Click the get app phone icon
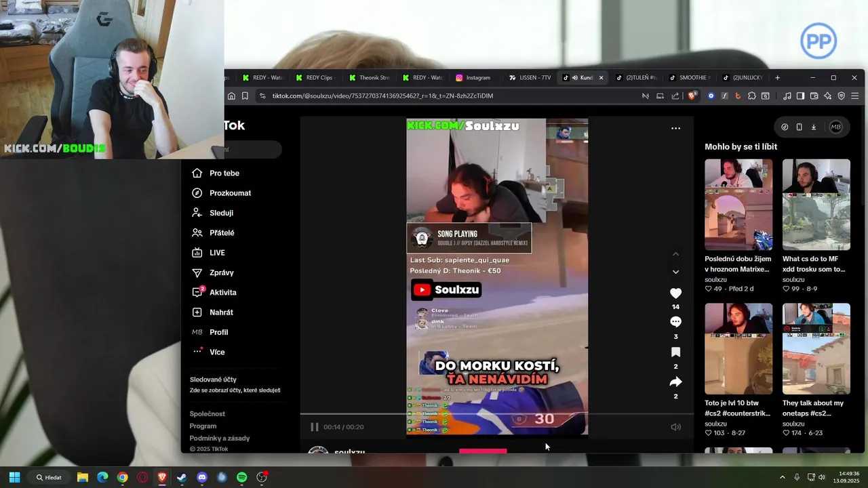This screenshot has height=488, width=868. coord(799,127)
